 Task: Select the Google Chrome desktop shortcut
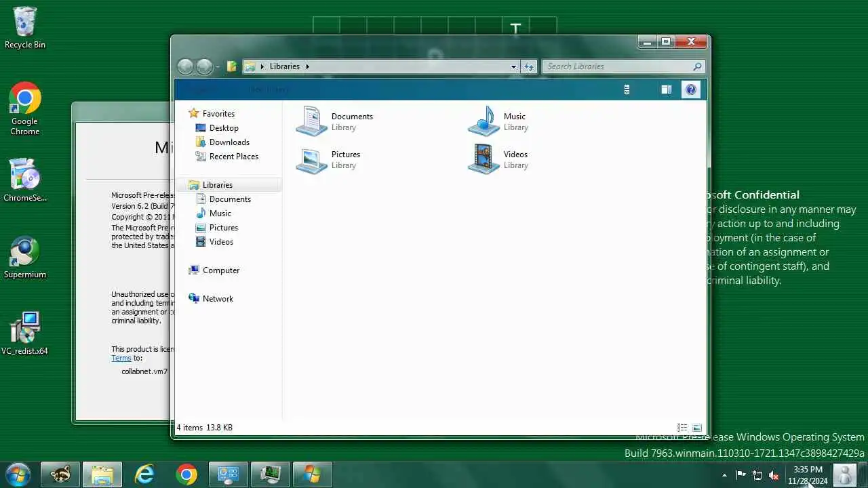click(25, 109)
